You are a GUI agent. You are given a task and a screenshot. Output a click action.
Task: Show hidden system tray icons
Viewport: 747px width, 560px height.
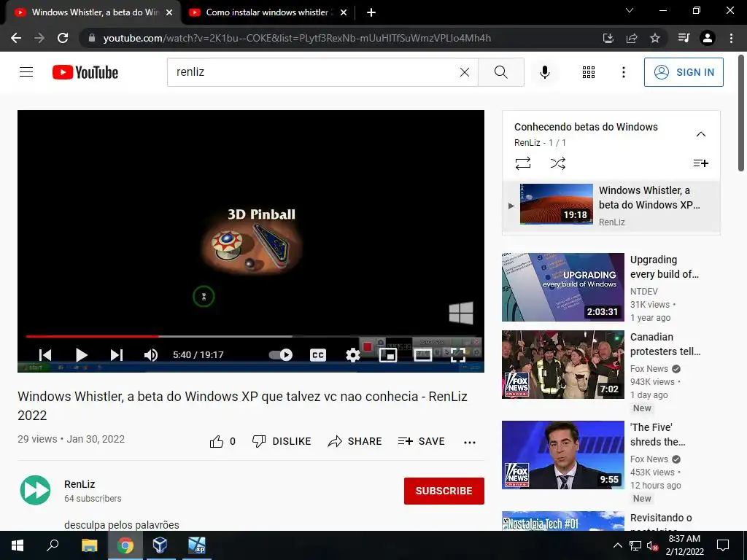617,545
